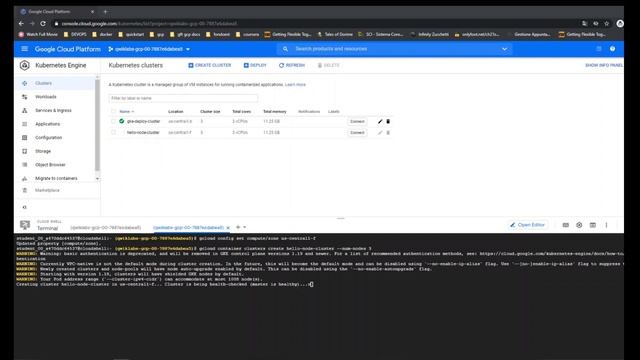Open the project selector dropdown

tap(149, 49)
